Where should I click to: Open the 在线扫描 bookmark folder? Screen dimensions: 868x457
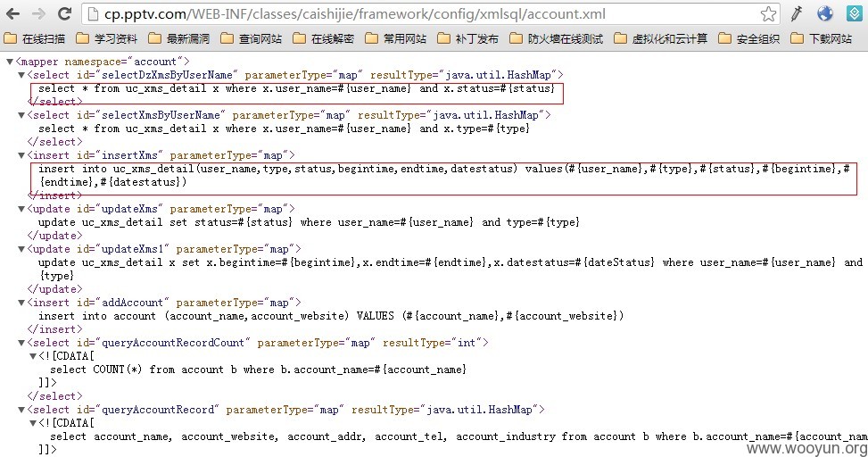[34, 38]
